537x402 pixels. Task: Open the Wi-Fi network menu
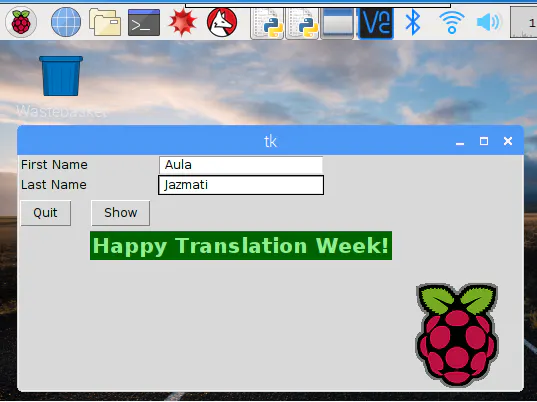[x=452, y=22]
